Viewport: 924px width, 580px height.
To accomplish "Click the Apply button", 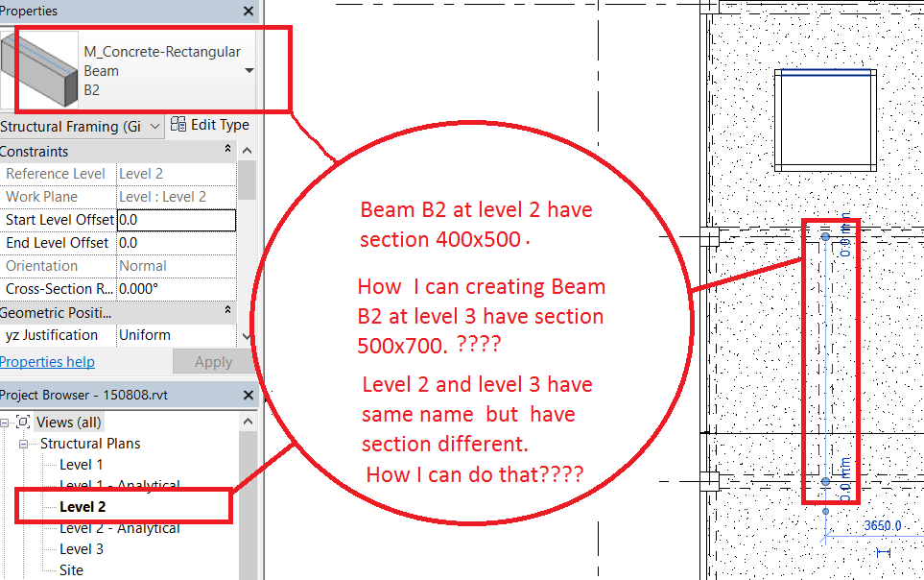I will click(x=213, y=362).
